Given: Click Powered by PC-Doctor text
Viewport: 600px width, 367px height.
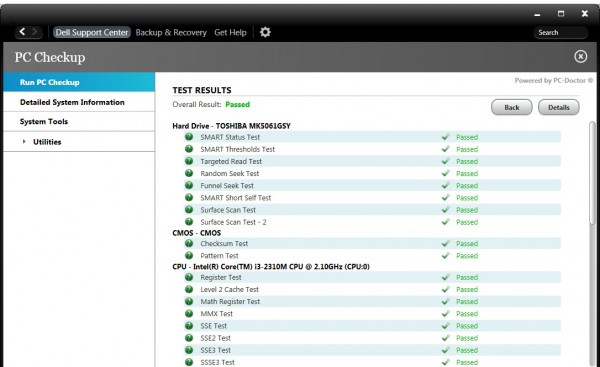Looking at the screenshot, I should [x=554, y=80].
